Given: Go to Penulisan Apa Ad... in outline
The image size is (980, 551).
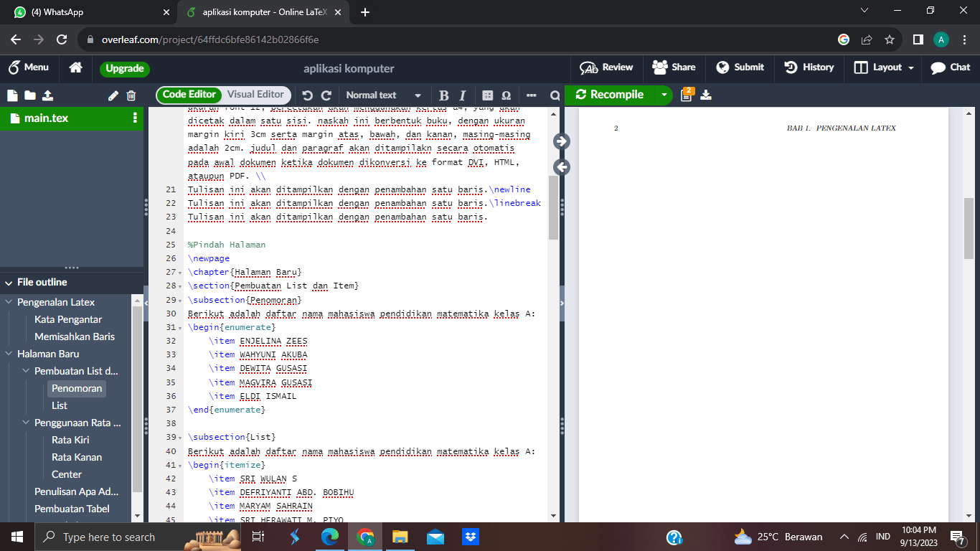Looking at the screenshot, I should click(x=77, y=491).
